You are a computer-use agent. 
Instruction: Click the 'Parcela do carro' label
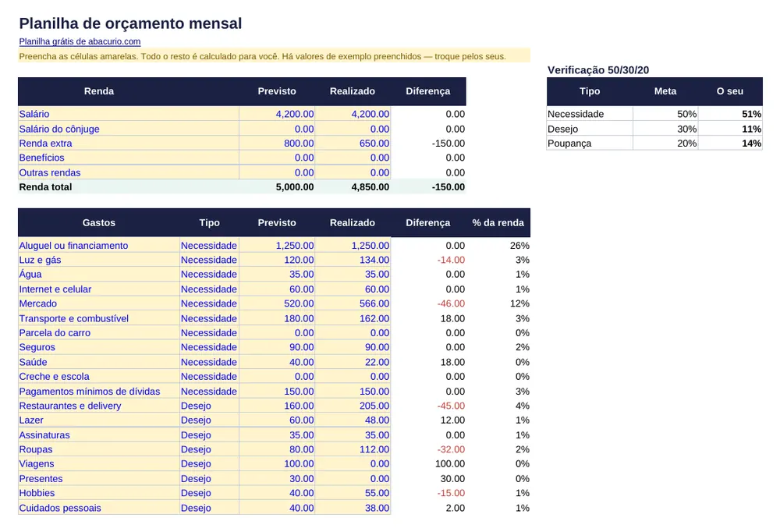tap(55, 333)
